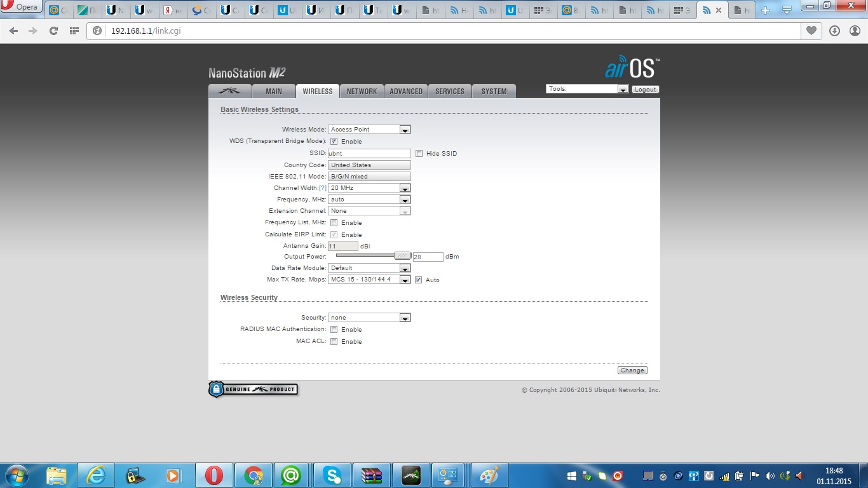Open Google Chrome from taskbar
The height and width of the screenshot is (488, 868).
254,475
